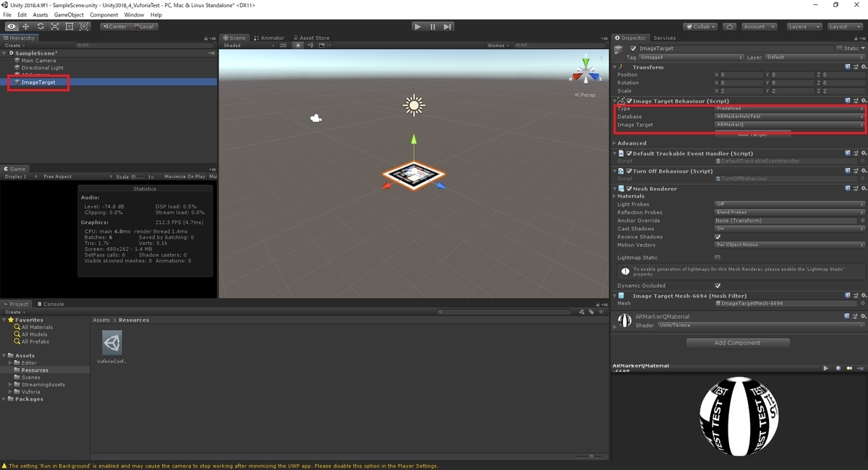
Task: Toggle Dynamic Occluded checkbox
Action: coord(718,286)
